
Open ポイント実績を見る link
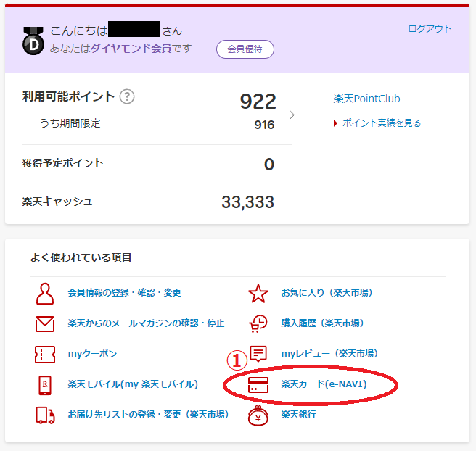[382, 123]
